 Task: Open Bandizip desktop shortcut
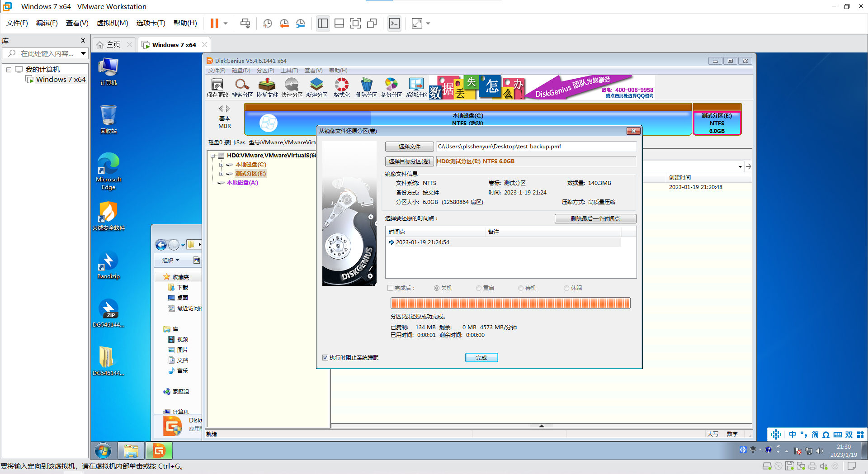108,265
